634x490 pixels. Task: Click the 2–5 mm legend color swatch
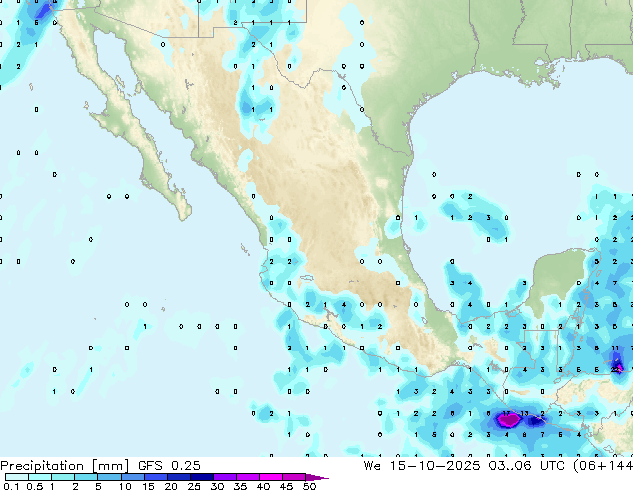click(x=86, y=477)
